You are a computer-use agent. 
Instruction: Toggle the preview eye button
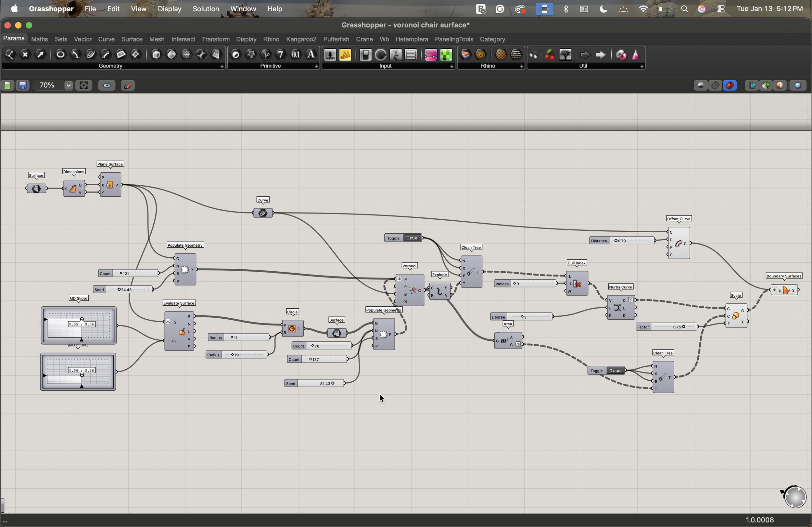[107, 85]
